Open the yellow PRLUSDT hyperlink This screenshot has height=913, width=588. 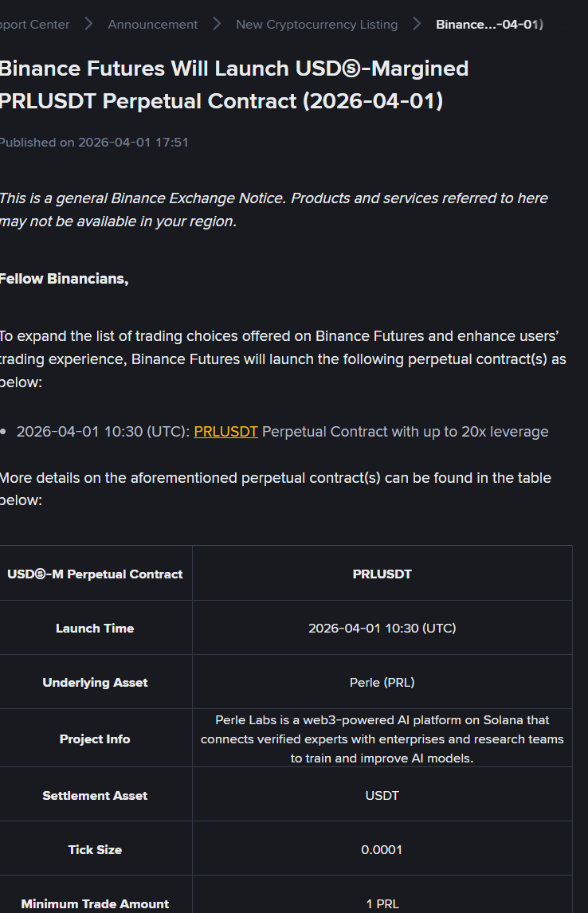click(225, 432)
